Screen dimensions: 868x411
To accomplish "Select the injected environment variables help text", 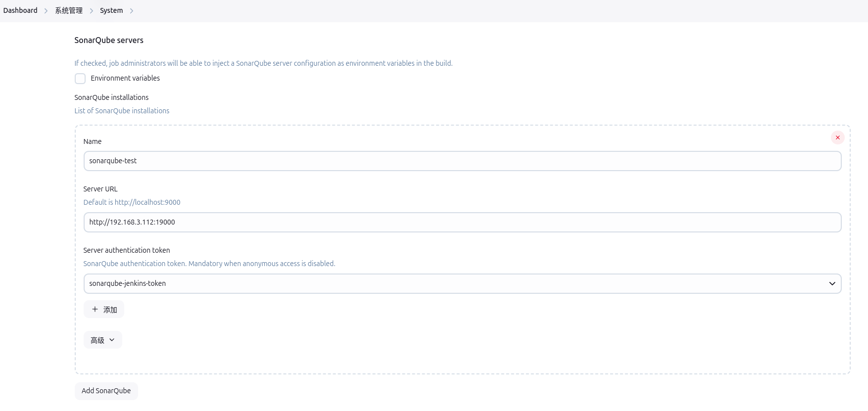I will 263,63.
